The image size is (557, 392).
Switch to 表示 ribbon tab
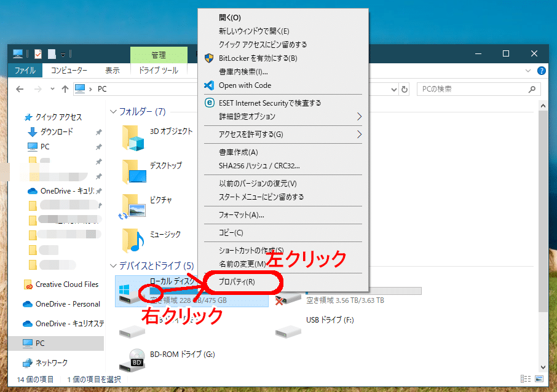click(113, 70)
